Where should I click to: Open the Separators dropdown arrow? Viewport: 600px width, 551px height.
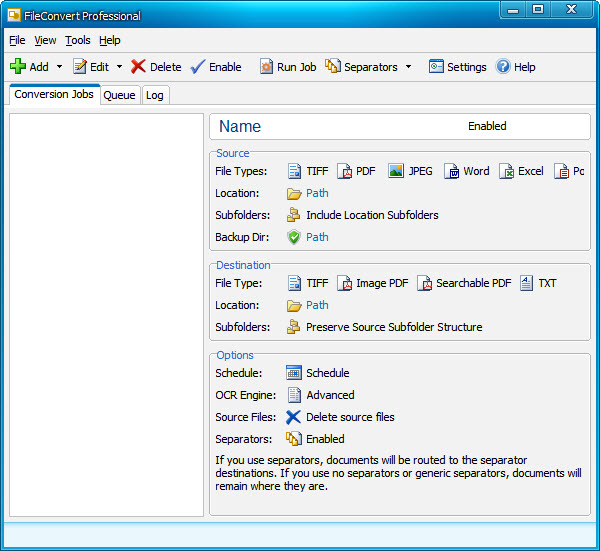(408, 67)
